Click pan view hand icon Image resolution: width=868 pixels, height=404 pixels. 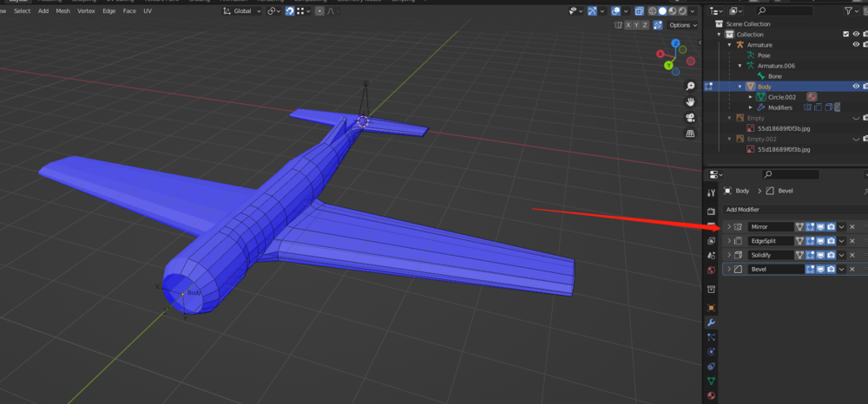coord(690,101)
